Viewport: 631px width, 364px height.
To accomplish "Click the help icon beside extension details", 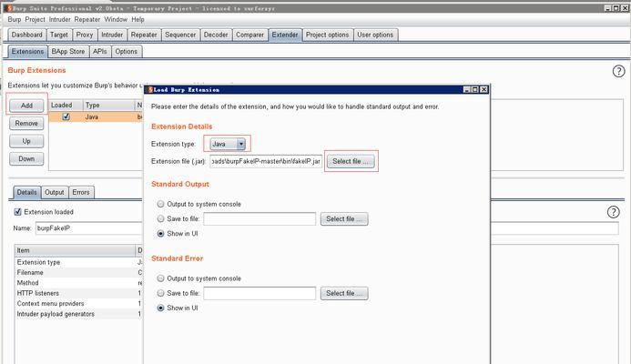I will pos(613,212).
